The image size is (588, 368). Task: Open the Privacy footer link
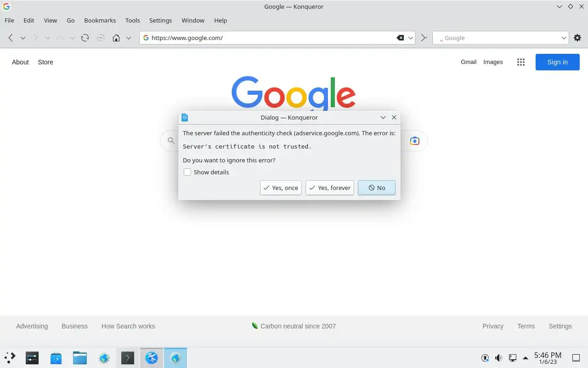493,326
